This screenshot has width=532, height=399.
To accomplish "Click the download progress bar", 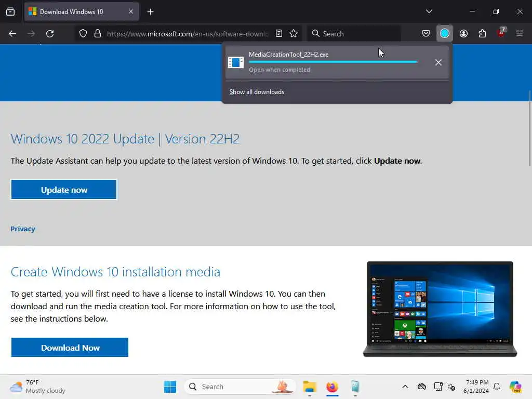I will (333, 62).
